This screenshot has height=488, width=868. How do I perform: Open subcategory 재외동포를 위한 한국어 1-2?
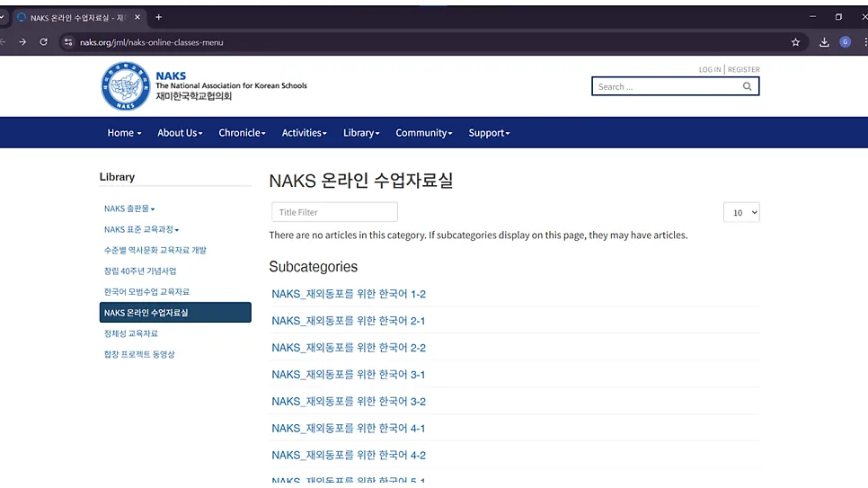(x=349, y=294)
